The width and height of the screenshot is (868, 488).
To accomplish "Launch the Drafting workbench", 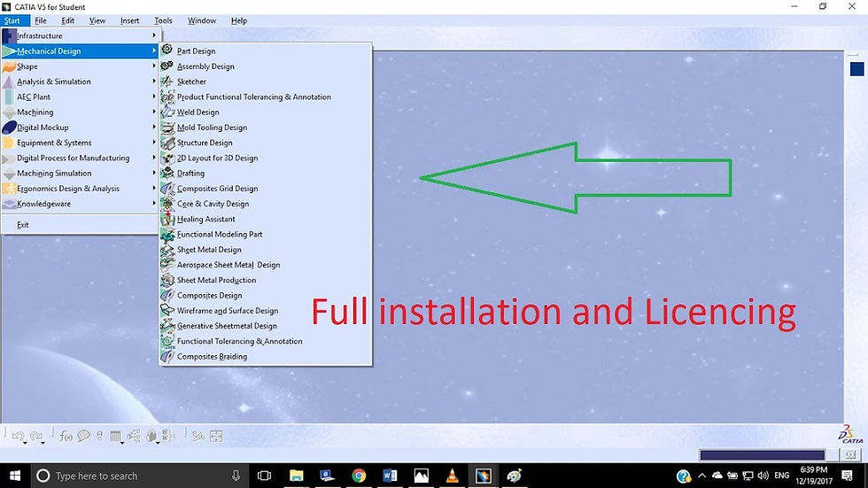I will pyautogui.click(x=265, y=174).
